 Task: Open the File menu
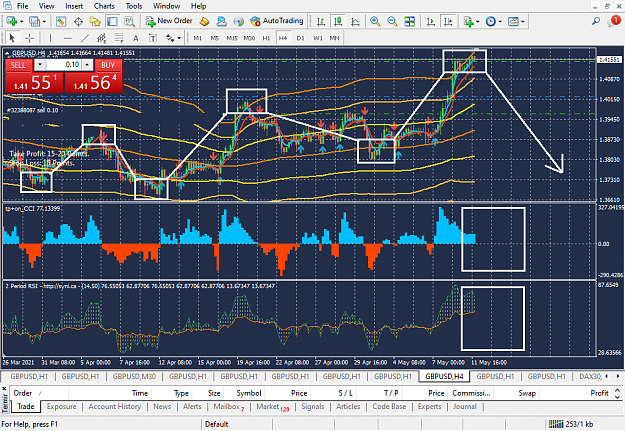(22, 6)
